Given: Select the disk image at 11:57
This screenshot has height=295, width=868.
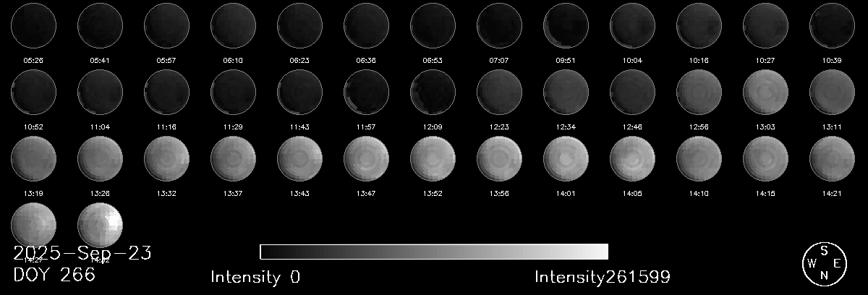Looking at the screenshot, I should [367, 93].
